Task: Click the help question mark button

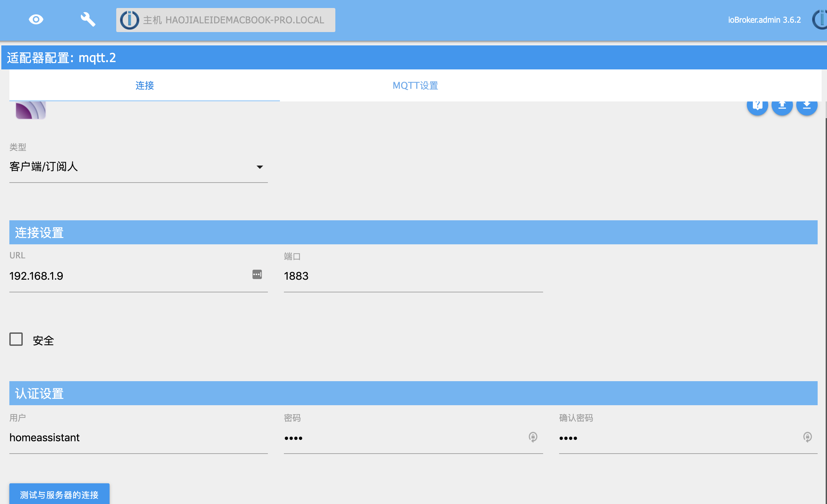Action: coord(757,106)
